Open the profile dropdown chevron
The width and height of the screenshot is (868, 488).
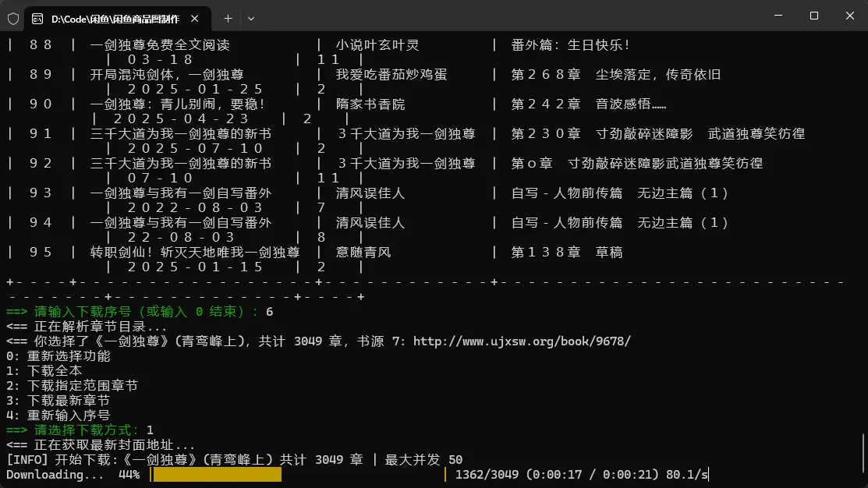pos(251,19)
